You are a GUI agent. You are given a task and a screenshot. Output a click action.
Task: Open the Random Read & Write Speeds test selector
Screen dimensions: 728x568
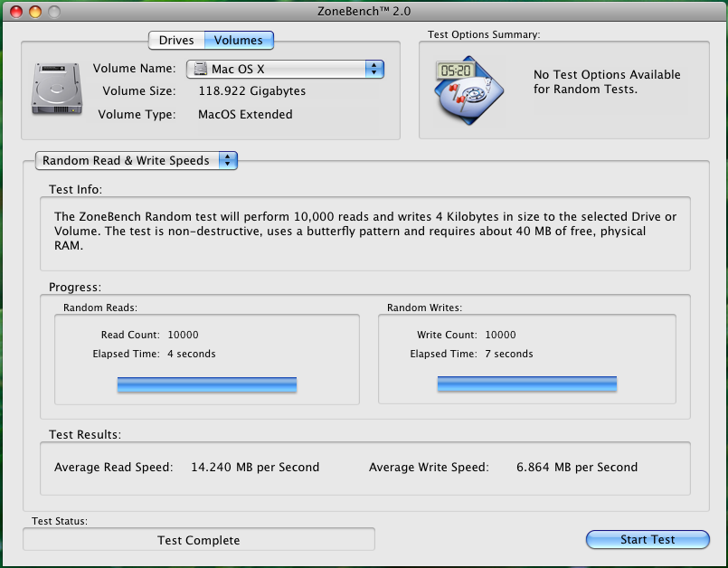[137, 161]
